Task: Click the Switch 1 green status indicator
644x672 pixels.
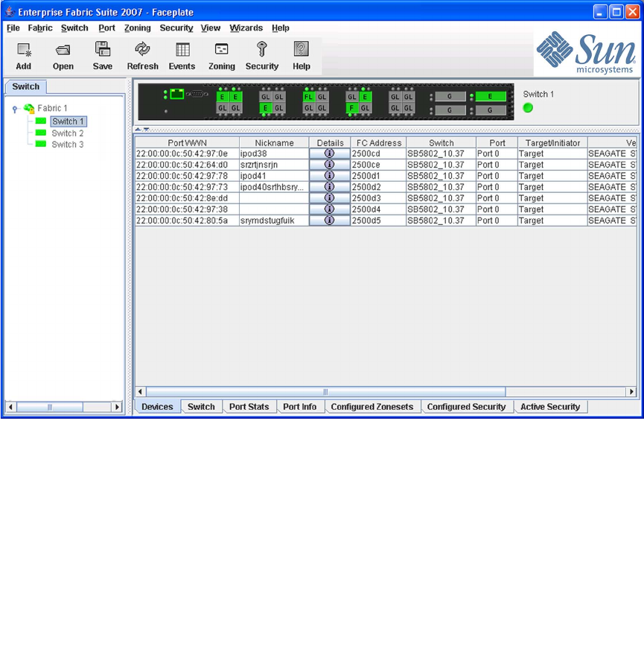Action: coord(528,108)
